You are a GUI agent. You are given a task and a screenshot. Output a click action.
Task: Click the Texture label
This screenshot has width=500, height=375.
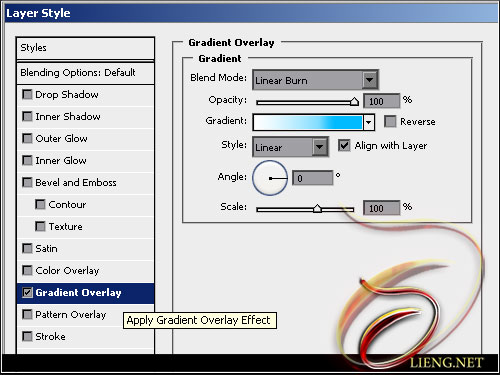coord(66,227)
